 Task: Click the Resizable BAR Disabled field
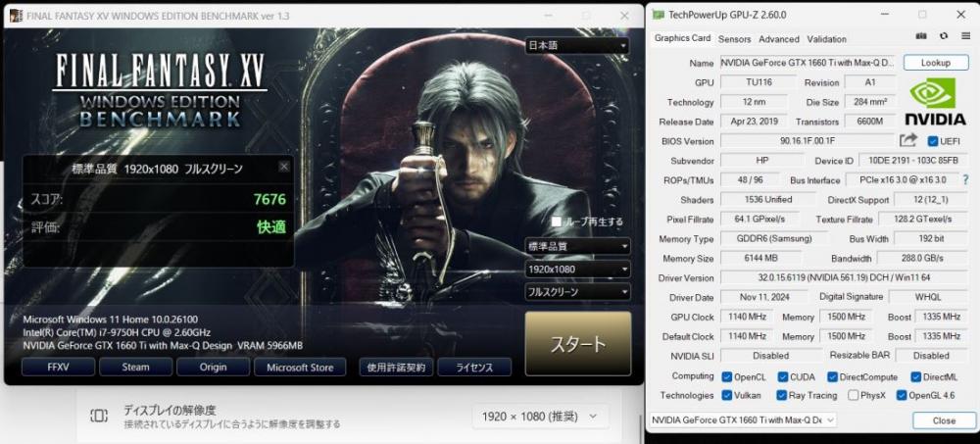(931, 355)
